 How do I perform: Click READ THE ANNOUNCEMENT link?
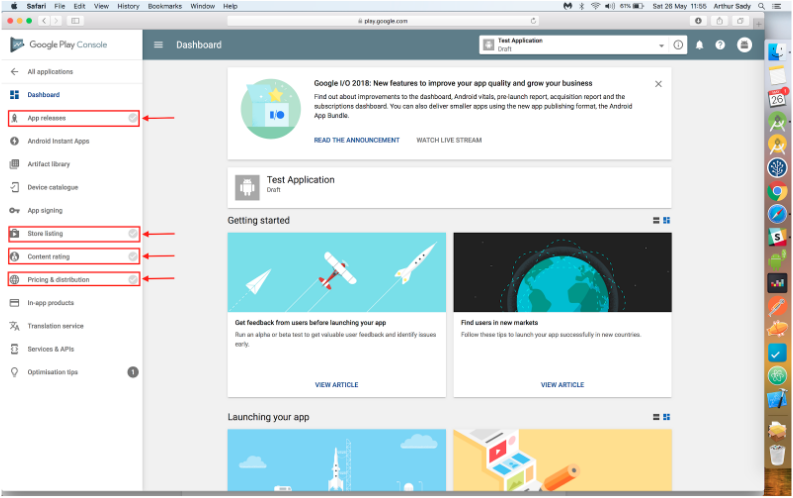point(357,140)
